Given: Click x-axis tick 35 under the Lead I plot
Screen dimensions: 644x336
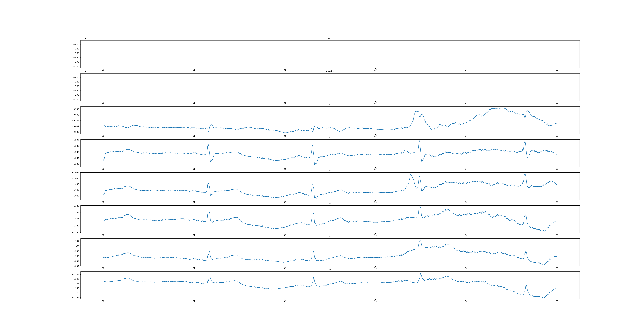Looking at the screenshot, I should (x=557, y=70).
